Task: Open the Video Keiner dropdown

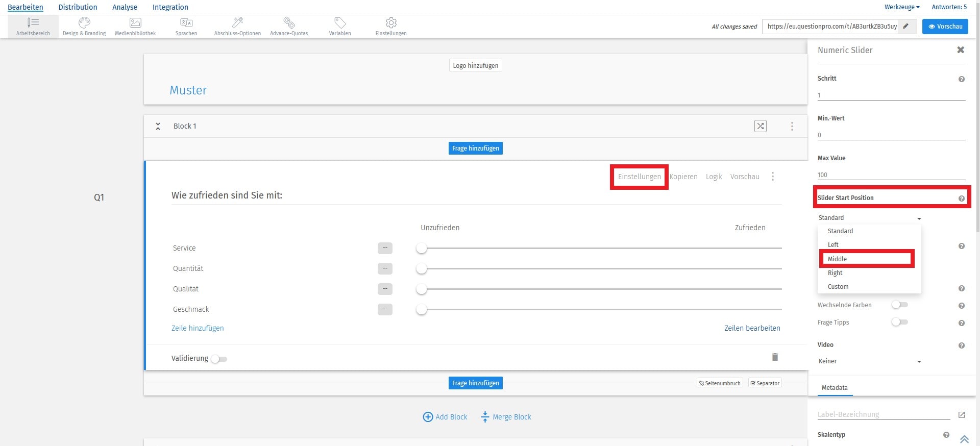Action: coord(870,361)
